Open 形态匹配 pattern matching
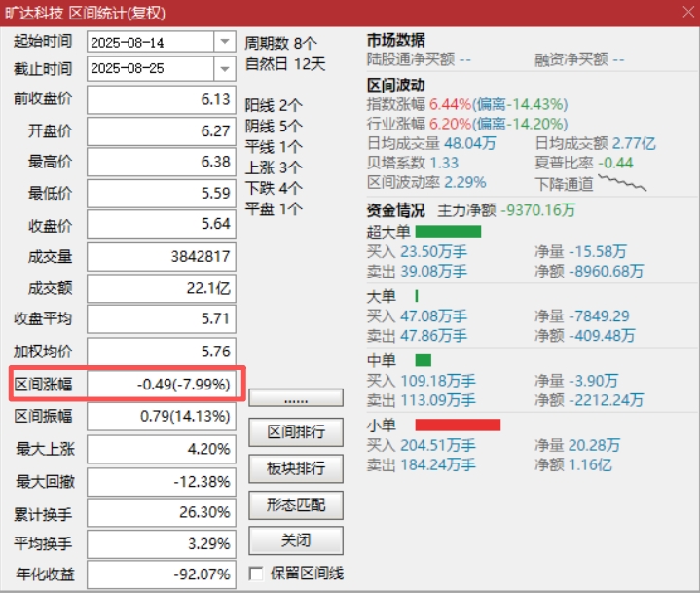This screenshot has height=593, width=700. [x=296, y=505]
